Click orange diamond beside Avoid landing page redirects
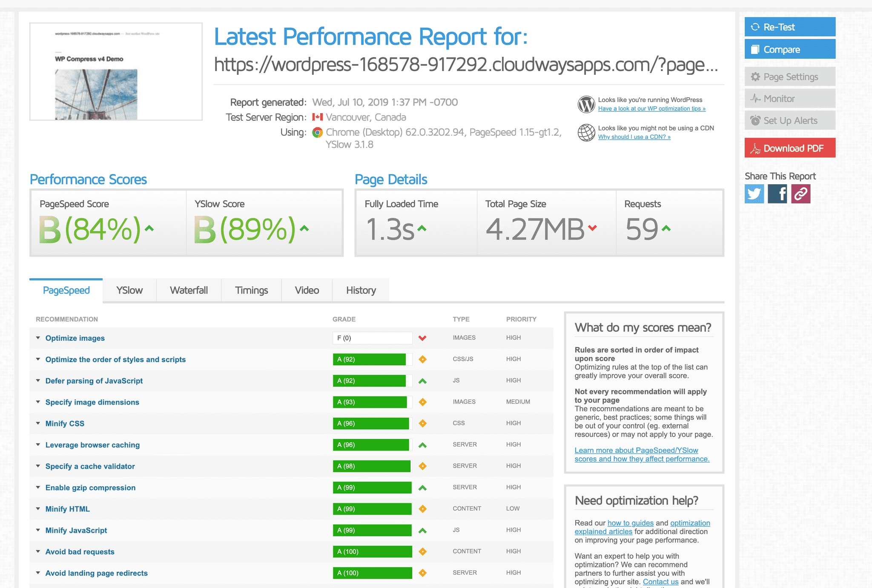The image size is (872, 588). (x=422, y=573)
